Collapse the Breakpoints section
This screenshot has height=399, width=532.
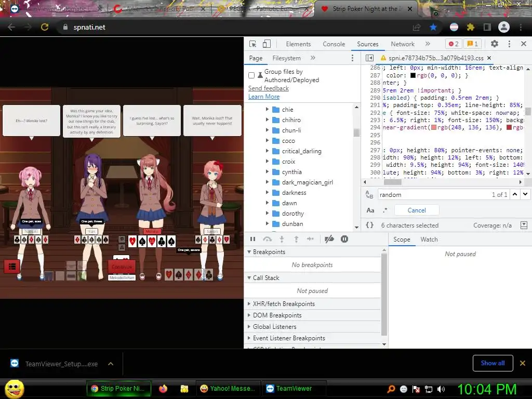249,252
